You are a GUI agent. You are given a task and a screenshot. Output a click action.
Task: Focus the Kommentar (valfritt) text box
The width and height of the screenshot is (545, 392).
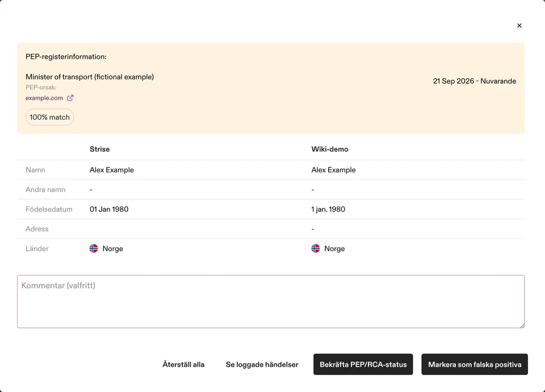tap(271, 302)
